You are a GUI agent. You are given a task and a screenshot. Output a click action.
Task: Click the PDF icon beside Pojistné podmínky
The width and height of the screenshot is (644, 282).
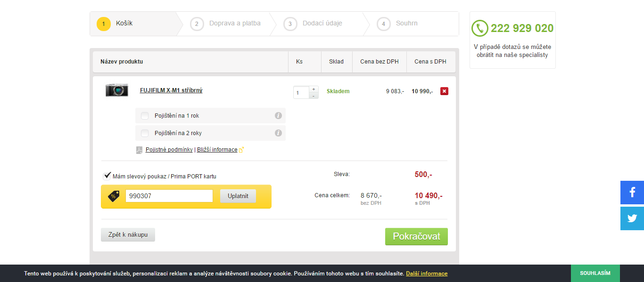[139, 150]
